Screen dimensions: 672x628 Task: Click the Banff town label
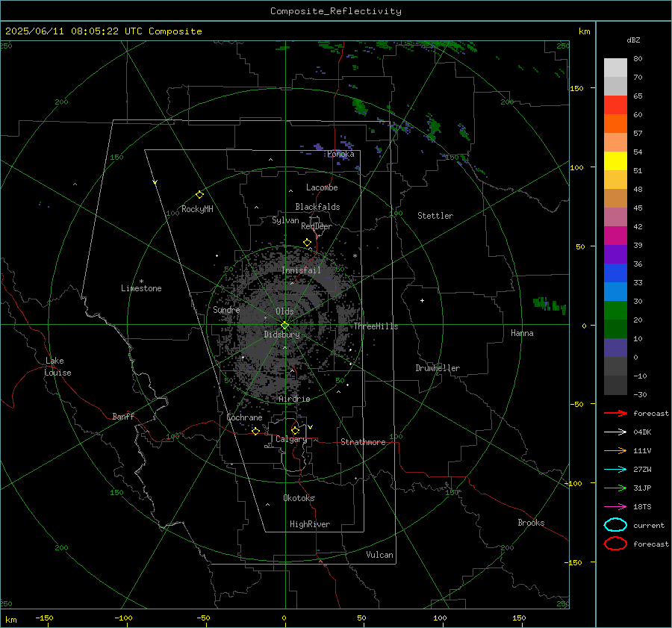[123, 416]
